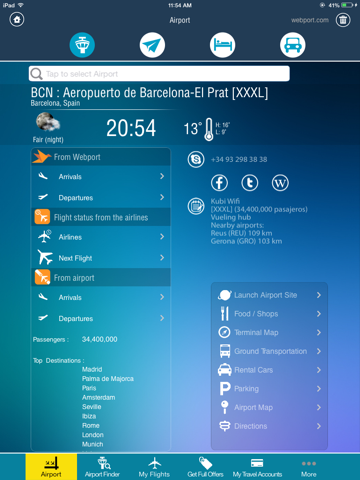360x480 pixels.
Task: Open the airport's Facebook page icon
Action: (219, 183)
